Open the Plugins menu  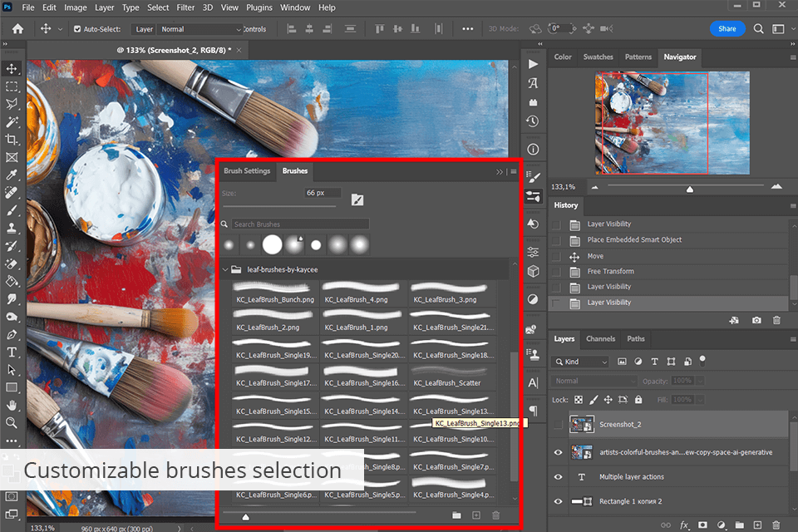(x=259, y=7)
